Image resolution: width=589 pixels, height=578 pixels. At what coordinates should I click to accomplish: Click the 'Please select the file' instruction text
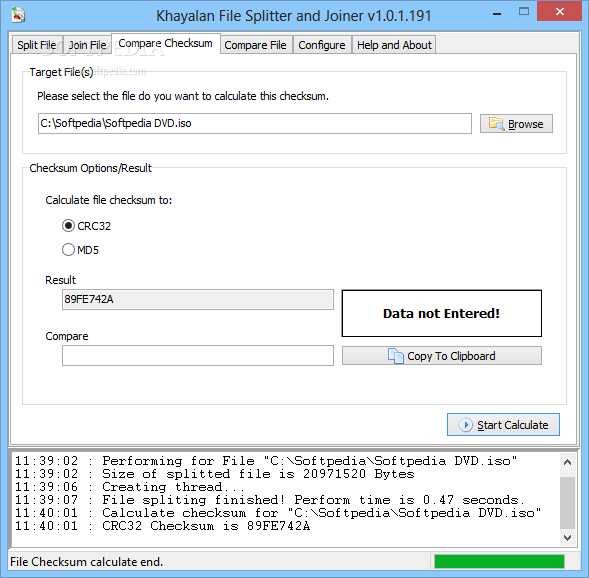tap(183, 96)
